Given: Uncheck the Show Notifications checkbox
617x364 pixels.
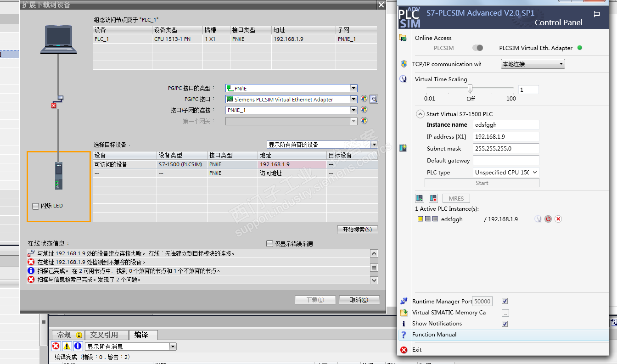Looking at the screenshot, I should (505, 324).
